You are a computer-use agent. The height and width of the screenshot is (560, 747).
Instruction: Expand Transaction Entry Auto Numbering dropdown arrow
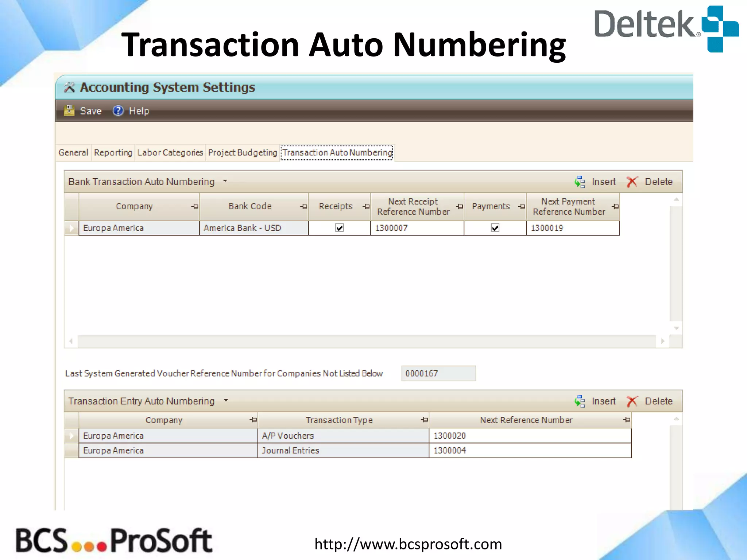pyautogui.click(x=226, y=400)
